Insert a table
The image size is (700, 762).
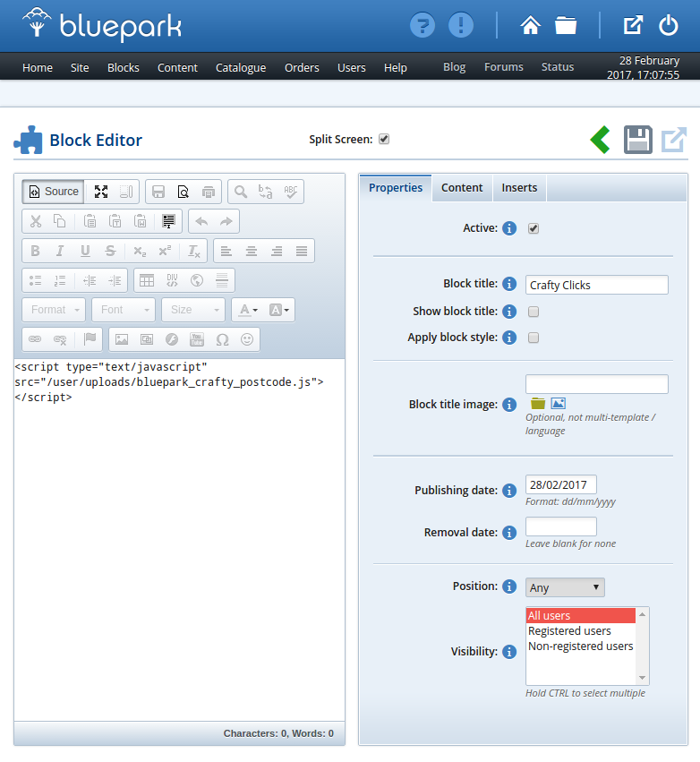(x=147, y=280)
